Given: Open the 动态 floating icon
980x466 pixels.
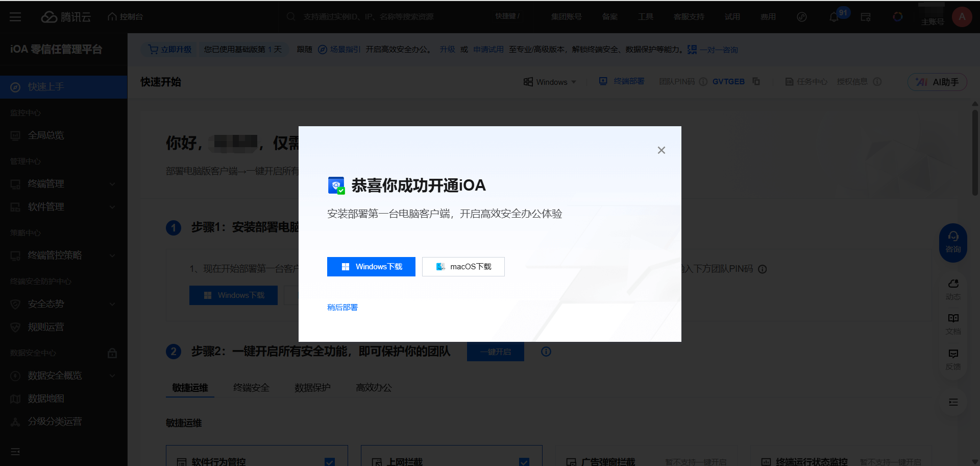Looking at the screenshot, I should click(x=953, y=290).
